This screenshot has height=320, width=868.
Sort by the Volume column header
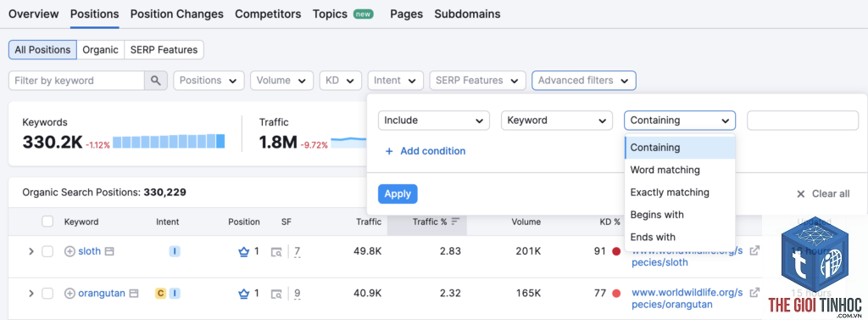point(526,222)
